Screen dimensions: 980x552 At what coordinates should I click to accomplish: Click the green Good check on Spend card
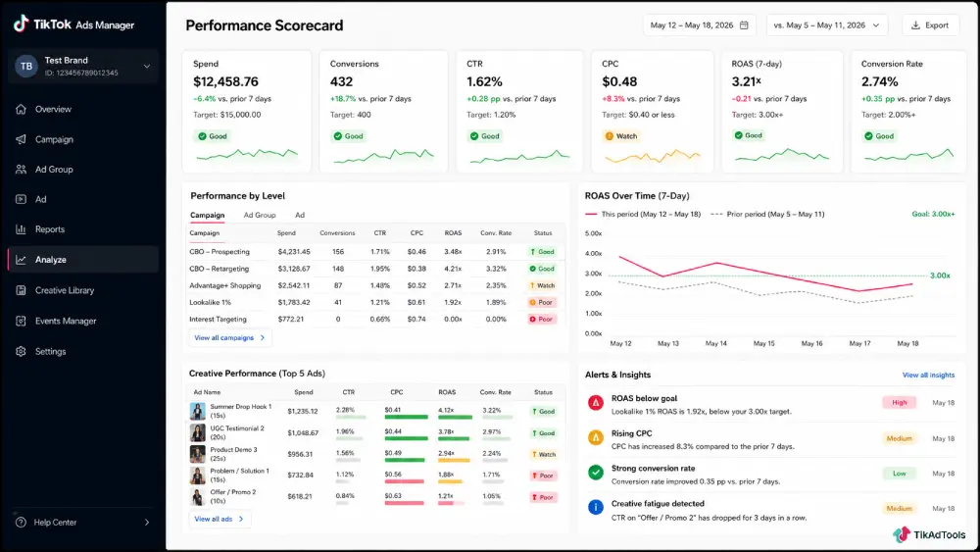pos(202,136)
